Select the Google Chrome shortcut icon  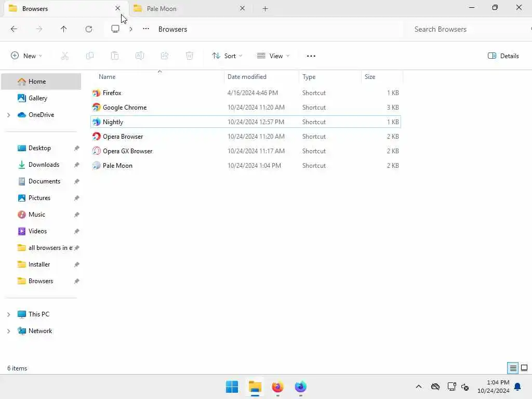[x=96, y=108]
